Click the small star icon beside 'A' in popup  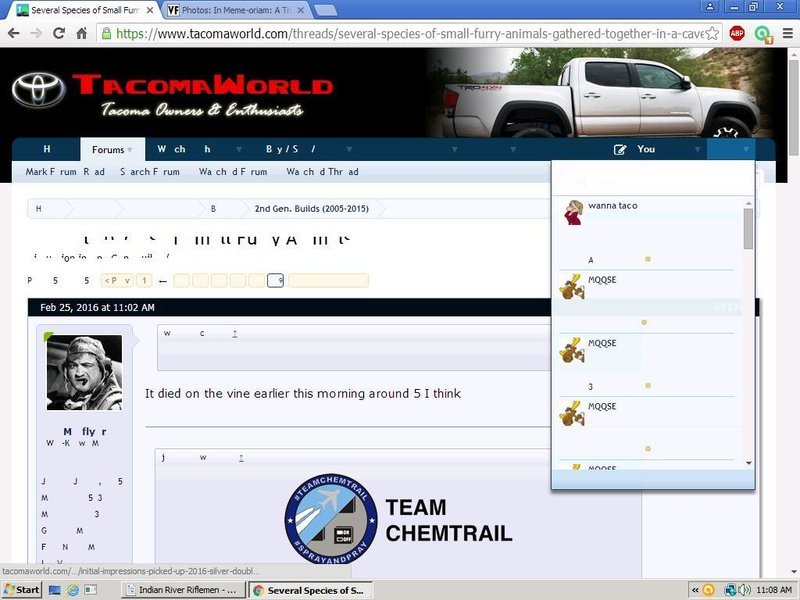[647, 259]
